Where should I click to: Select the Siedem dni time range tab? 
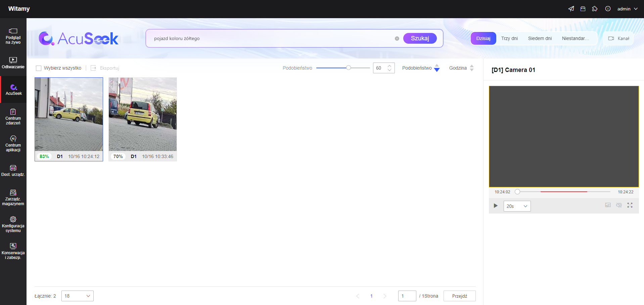coord(540,38)
